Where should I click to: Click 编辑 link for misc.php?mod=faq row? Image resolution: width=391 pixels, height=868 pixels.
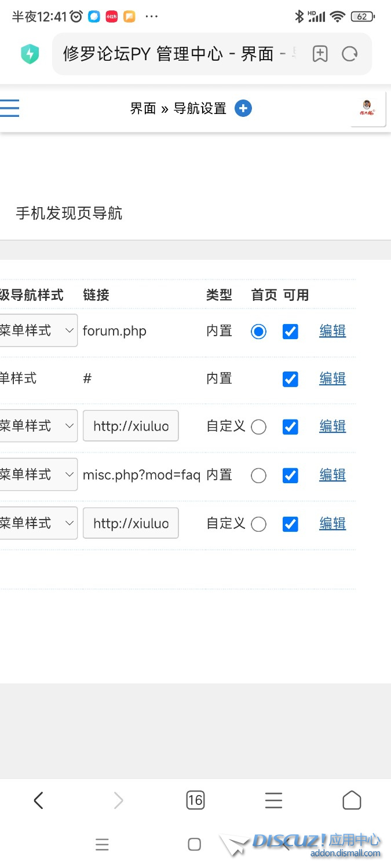pyautogui.click(x=332, y=475)
